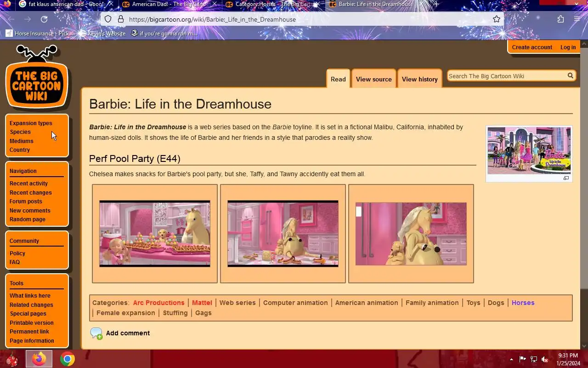Open the Species sidebar link
Image resolution: width=588 pixels, height=368 pixels.
[20, 132]
